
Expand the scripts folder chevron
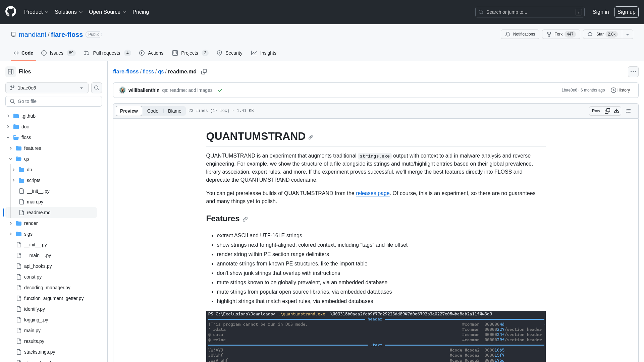pyautogui.click(x=13, y=180)
